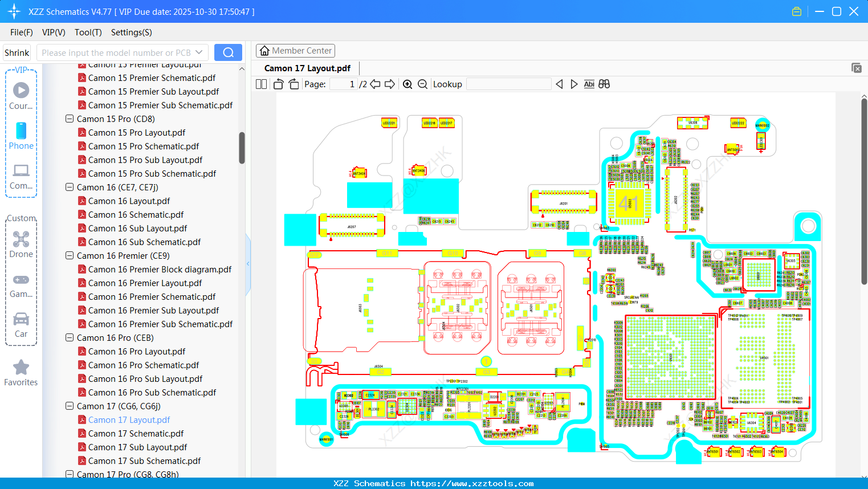Collapse the Camon 17 Pro group

(x=70, y=474)
